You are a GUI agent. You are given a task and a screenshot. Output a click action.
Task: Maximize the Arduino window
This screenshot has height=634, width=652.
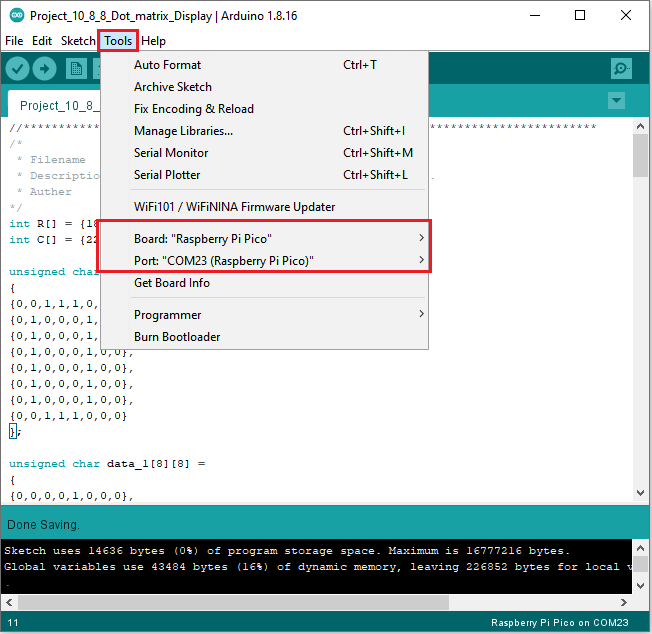click(x=580, y=15)
